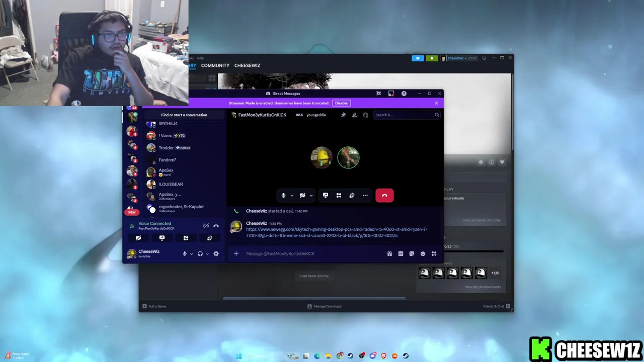
Task: Toggle camera button in voice panel
Action: (138, 238)
